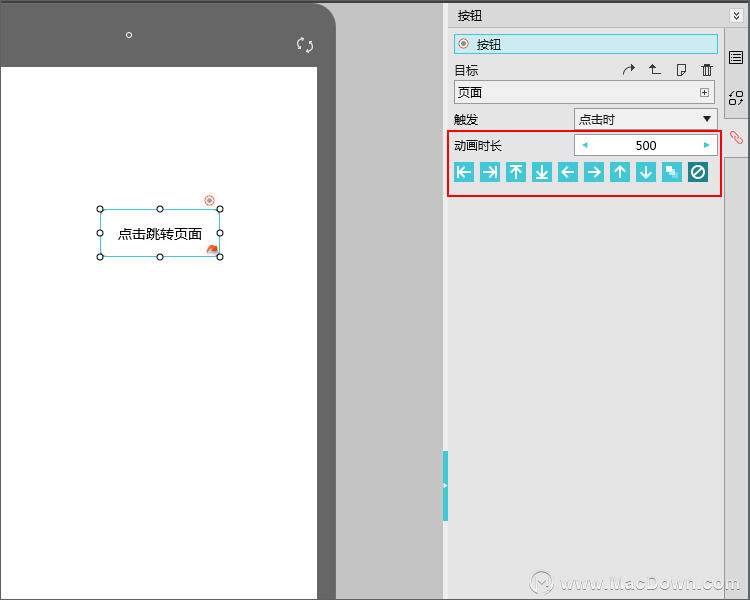Viewport: 750px width, 600px height.
Task: Expand the 页面 target with plus icon
Action: (704, 92)
